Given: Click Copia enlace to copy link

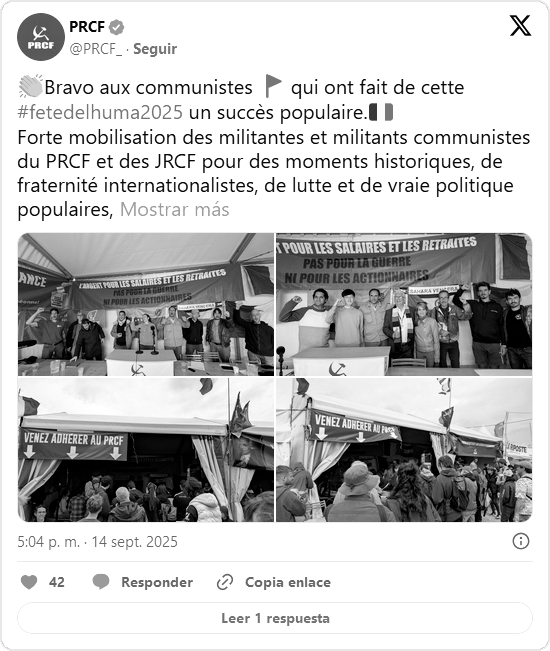Looking at the screenshot, I should [288, 582].
